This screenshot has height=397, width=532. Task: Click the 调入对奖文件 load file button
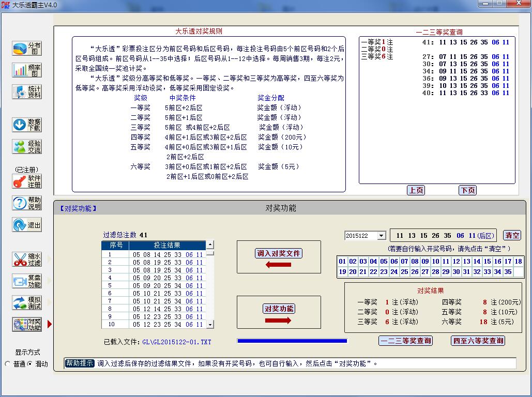(279, 253)
